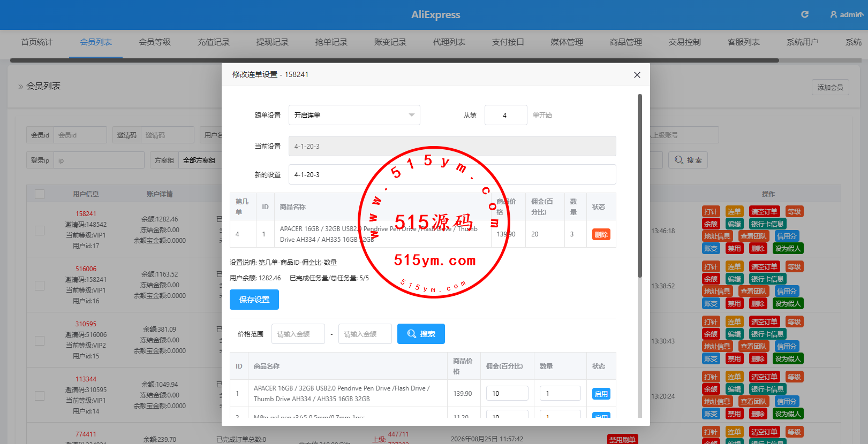This screenshot has height=444, width=868.
Task: Click the refresh icon in header
Action: tap(804, 14)
